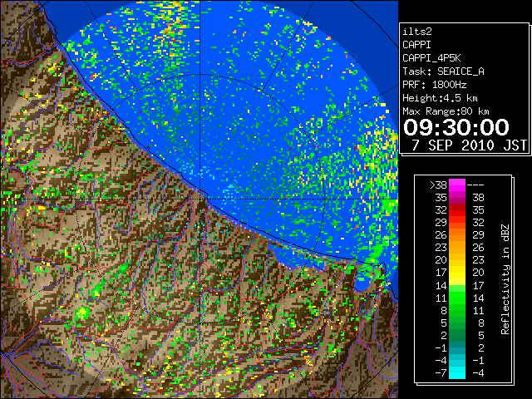The height and width of the screenshot is (399, 532).
Task: Click the '-7' legend lower bound label
Action: 441,372
